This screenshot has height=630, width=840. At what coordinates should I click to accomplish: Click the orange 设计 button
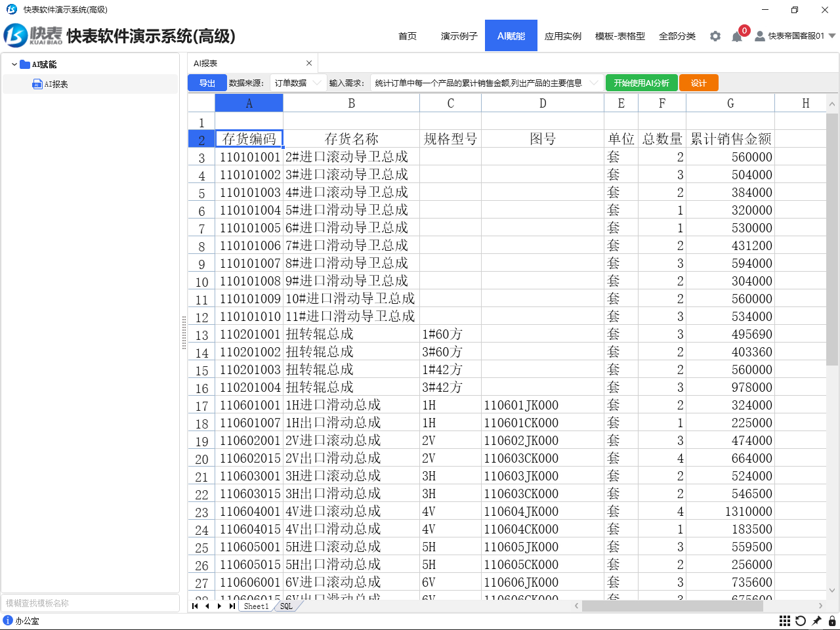coord(698,83)
